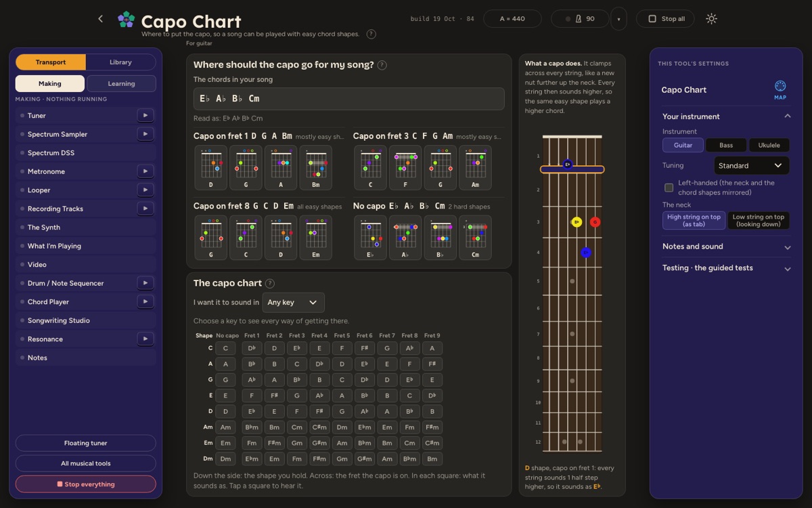Choose Low string on top neck view
The height and width of the screenshot is (508, 812).
pos(759,221)
